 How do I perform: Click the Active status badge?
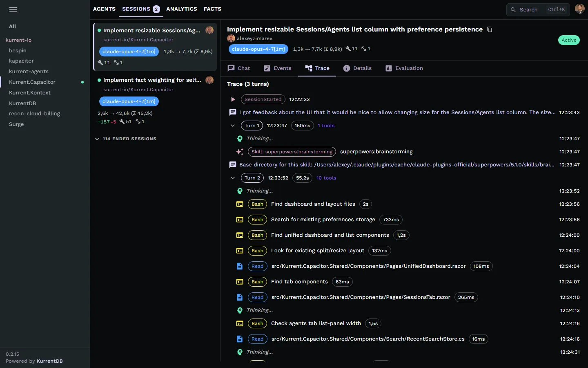tap(569, 40)
